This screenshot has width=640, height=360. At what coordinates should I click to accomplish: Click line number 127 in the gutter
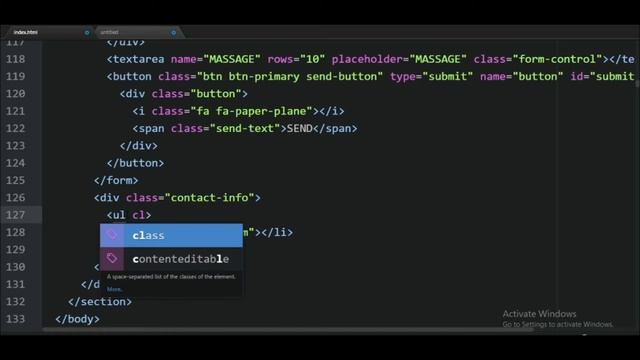16,215
